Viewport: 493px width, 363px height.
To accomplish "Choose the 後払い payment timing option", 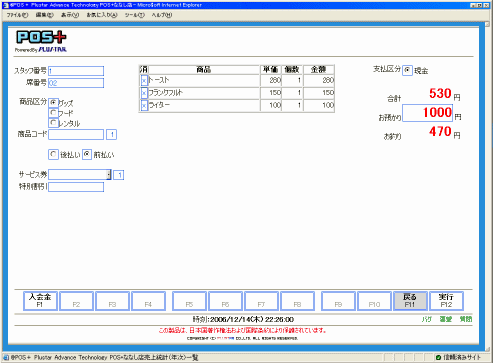I will (53, 154).
